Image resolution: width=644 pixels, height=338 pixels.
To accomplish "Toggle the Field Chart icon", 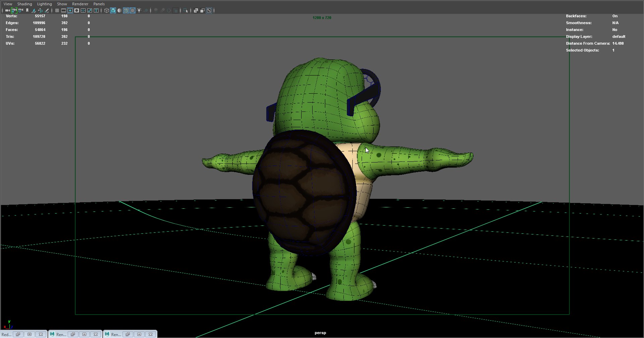I will pos(83,10).
